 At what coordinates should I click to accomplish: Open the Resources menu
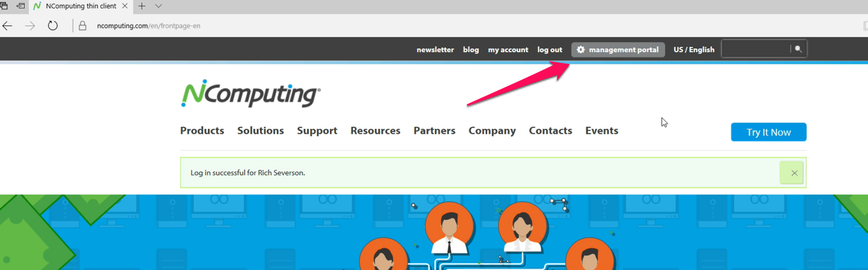pyautogui.click(x=375, y=131)
